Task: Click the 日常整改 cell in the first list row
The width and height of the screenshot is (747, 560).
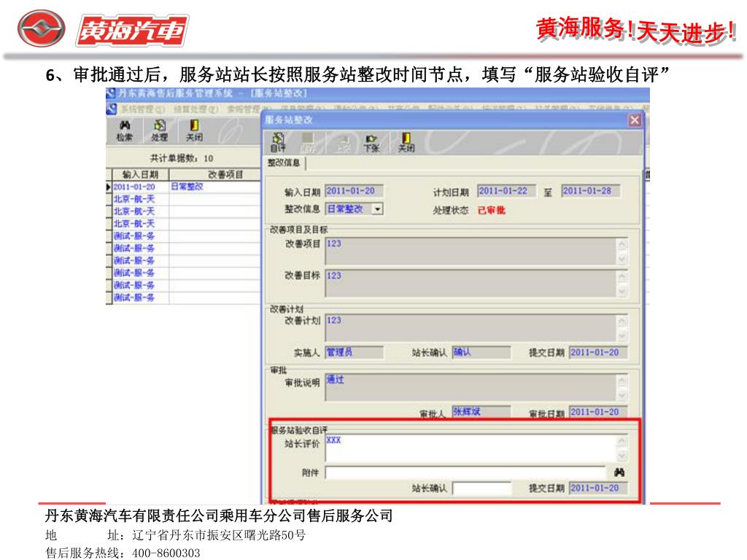Action: coord(215,187)
